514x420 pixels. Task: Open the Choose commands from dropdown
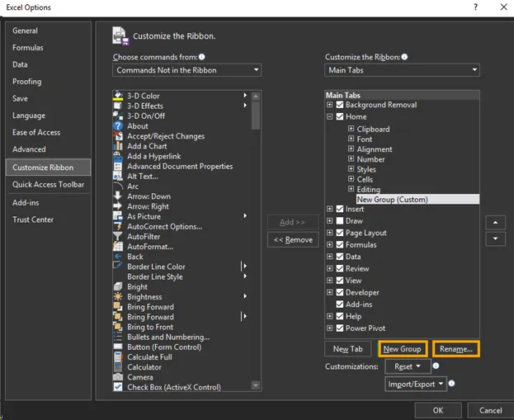click(x=186, y=70)
